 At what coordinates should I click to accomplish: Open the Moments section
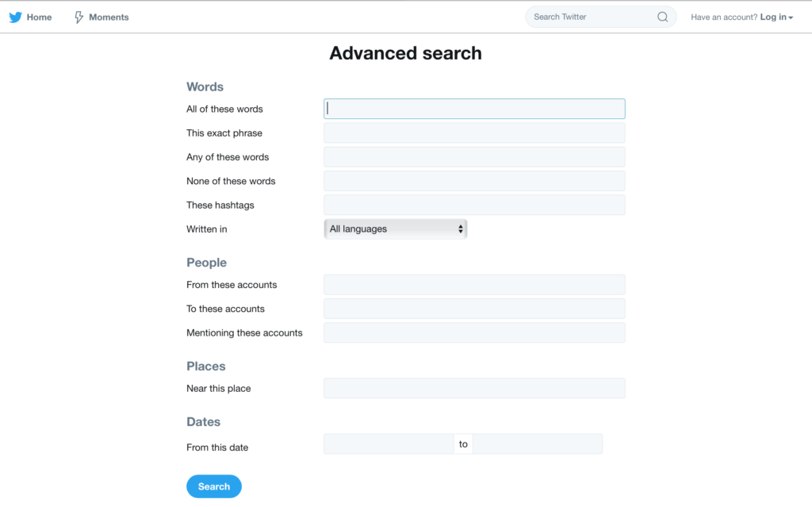(x=109, y=17)
